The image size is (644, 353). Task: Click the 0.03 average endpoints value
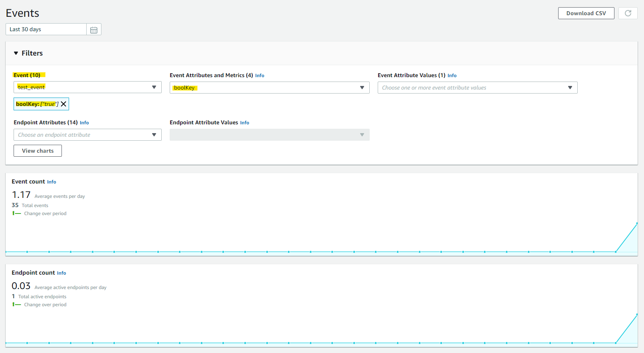(x=21, y=286)
